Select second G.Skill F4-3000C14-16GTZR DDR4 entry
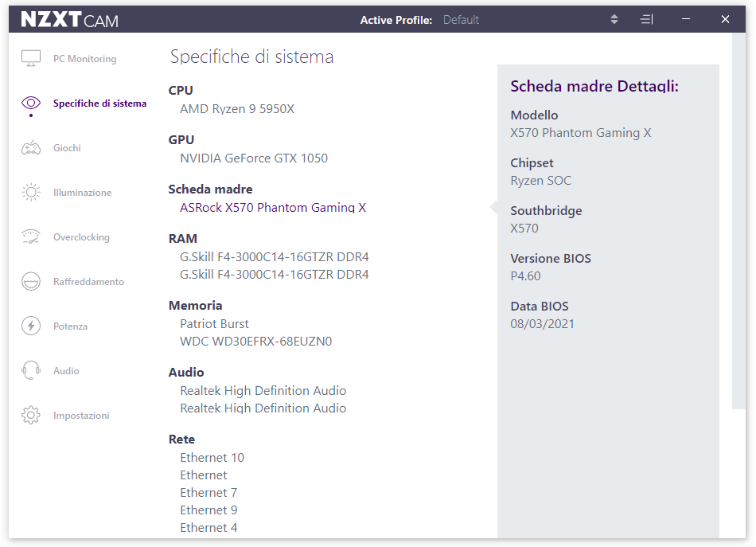Image resolution: width=756 pixels, height=547 pixels. pyautogui.click(x=275, y=275)
